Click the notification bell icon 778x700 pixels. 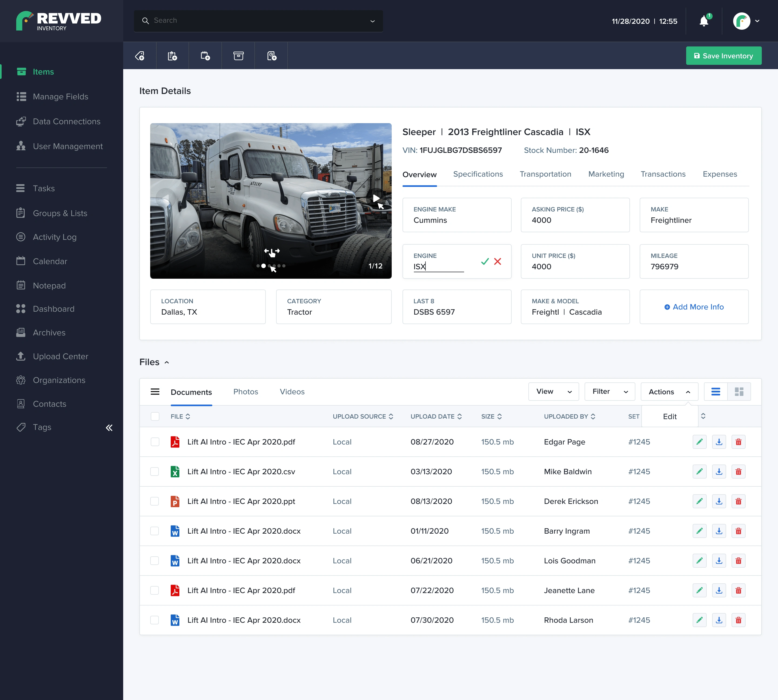coord(704,21)
